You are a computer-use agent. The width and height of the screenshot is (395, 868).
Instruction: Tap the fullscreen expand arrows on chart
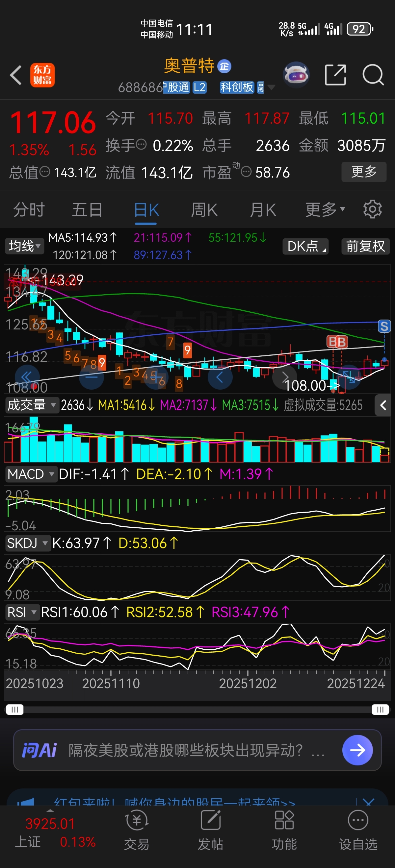pos(349,377)
